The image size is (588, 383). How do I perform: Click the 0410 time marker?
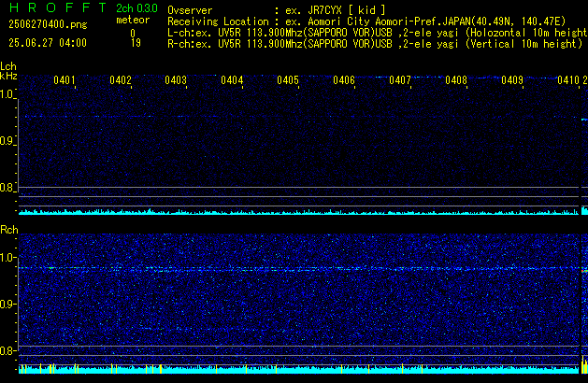[568, 80]
